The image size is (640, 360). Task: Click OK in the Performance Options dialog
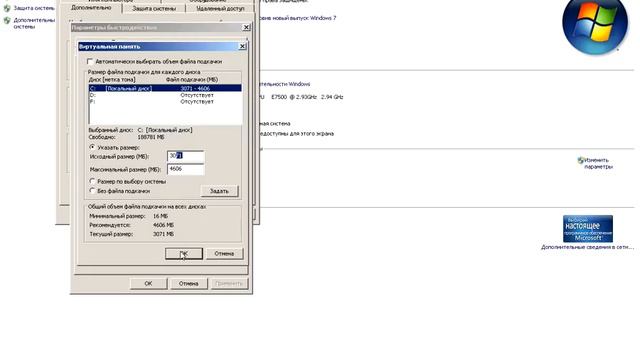pyautogui.click(x=148, y=283)
